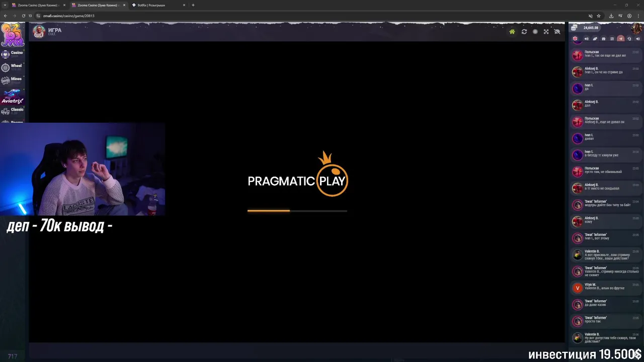Open Classic game in left sidebar
This screenshot has height=362, width=644.
[x=12, y=111]
